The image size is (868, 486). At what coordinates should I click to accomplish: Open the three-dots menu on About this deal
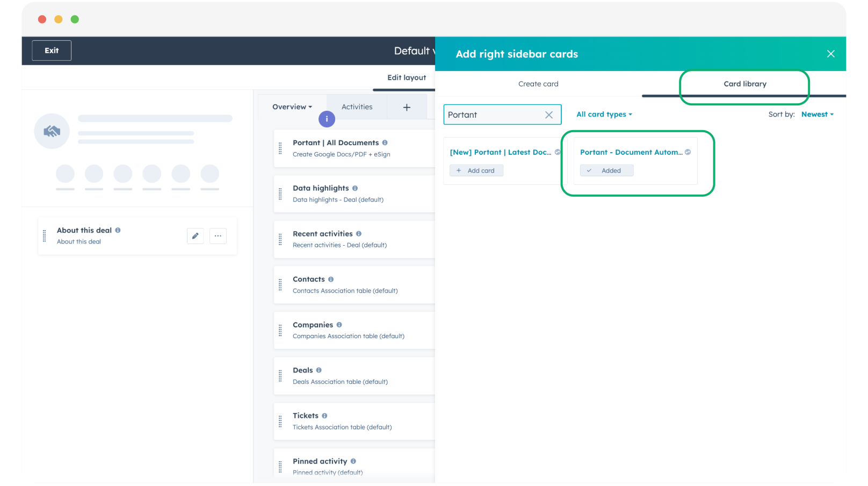tap(218, 236)
